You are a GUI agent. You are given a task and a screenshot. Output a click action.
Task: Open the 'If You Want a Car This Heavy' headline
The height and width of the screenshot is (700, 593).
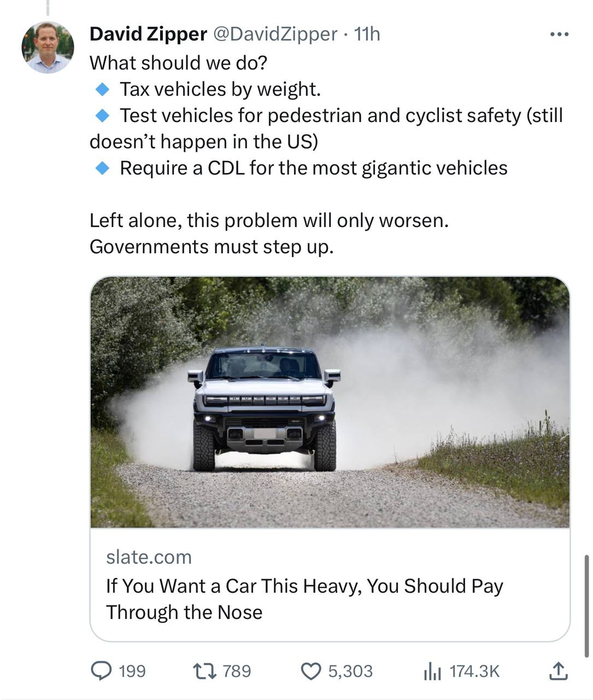pyautogui.click(x=304, y=599)
